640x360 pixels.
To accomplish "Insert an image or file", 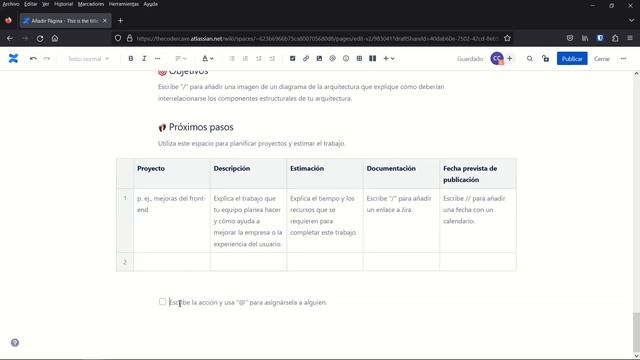I will coord(319,59).
